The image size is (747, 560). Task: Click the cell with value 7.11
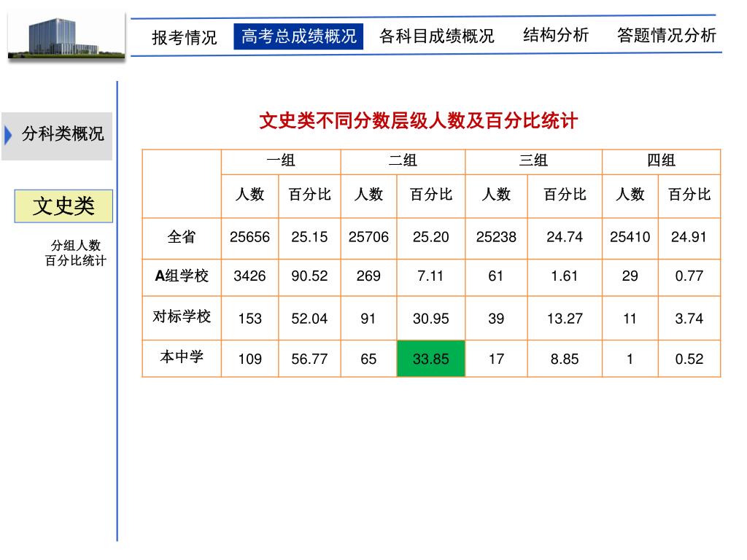(x=430, y=277)
